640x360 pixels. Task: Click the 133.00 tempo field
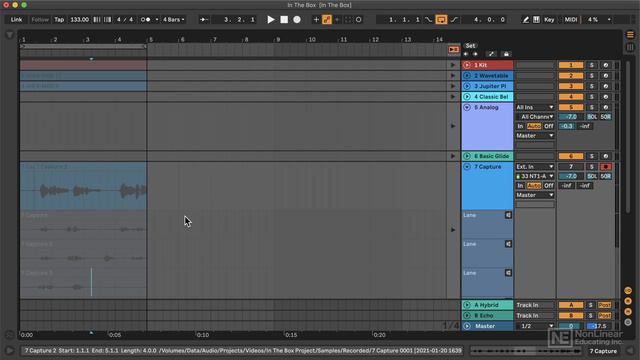click(x=80, y=19)
